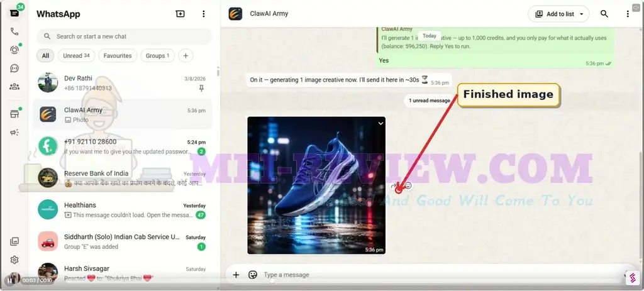Open the Dev Rathi chat
The width and height of the screenshot is (644, 291).
(x=123, y=83)
